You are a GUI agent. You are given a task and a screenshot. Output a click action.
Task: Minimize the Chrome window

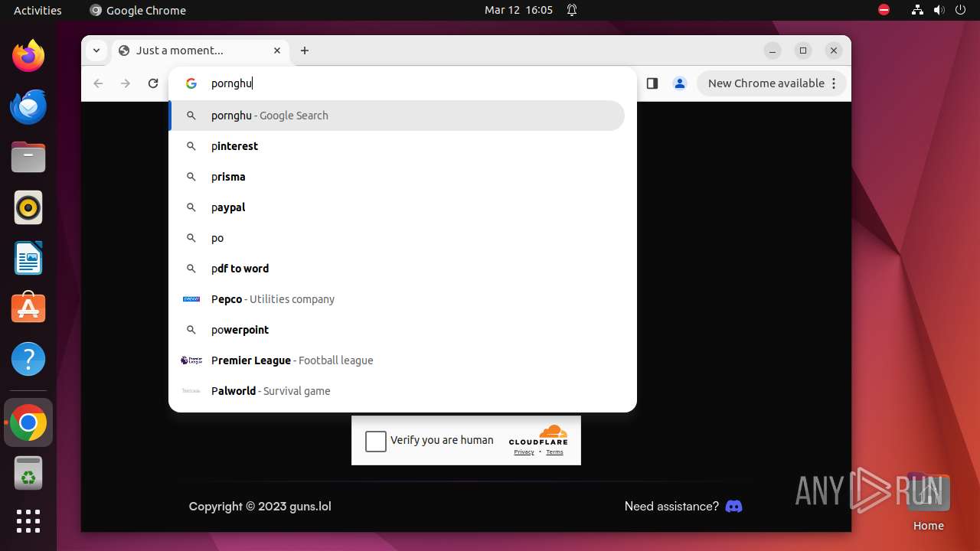coord(773,51)
